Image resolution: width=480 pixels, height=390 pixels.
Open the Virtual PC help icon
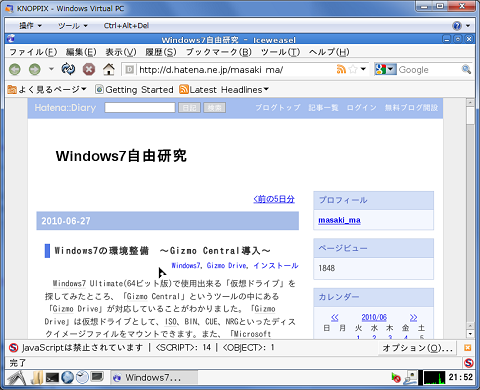pyautogui.click(x=457, y=26)
